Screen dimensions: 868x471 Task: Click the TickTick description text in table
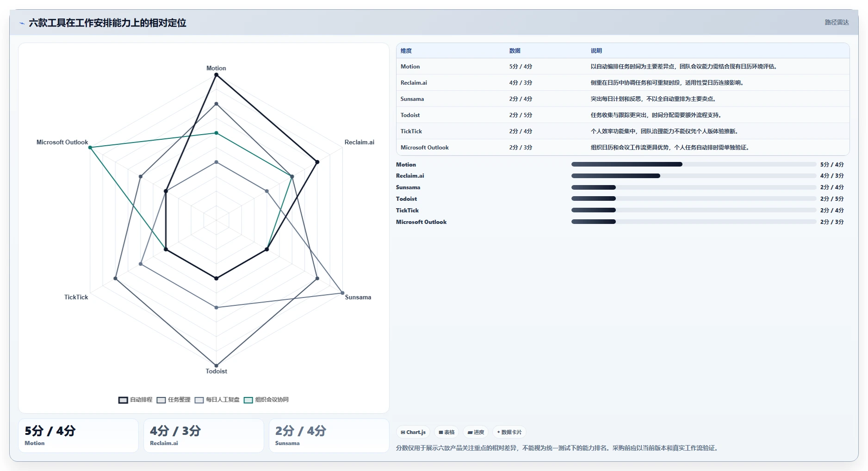[664, 131]
